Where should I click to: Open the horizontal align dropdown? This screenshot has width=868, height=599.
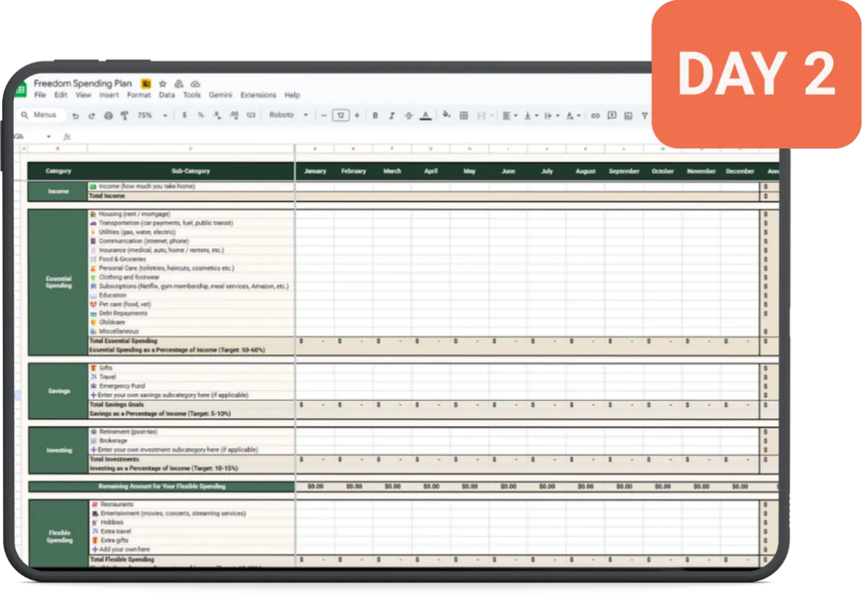(509, 115)
